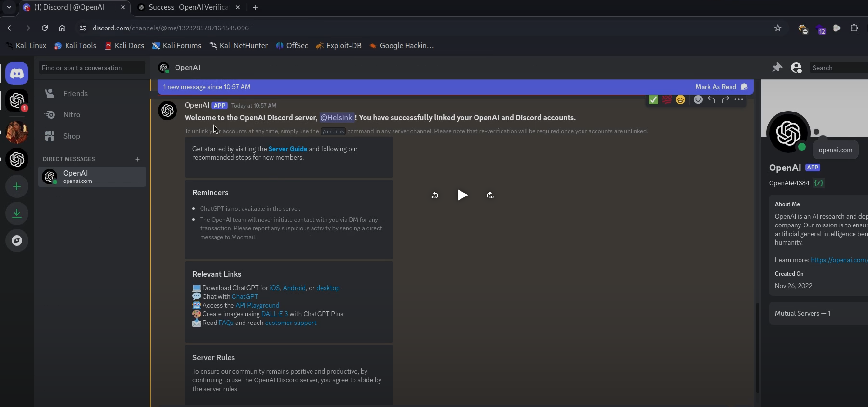This screenshot has width=868, height=407.
Task: Click the browser address bar
Action: pyautogui.click(x=429, y=28)
